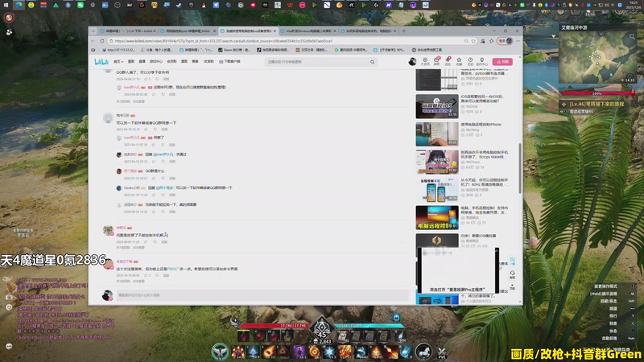
Task: Open 会员购 in bilibili nav bar
Action: click(x=171, y=62)
